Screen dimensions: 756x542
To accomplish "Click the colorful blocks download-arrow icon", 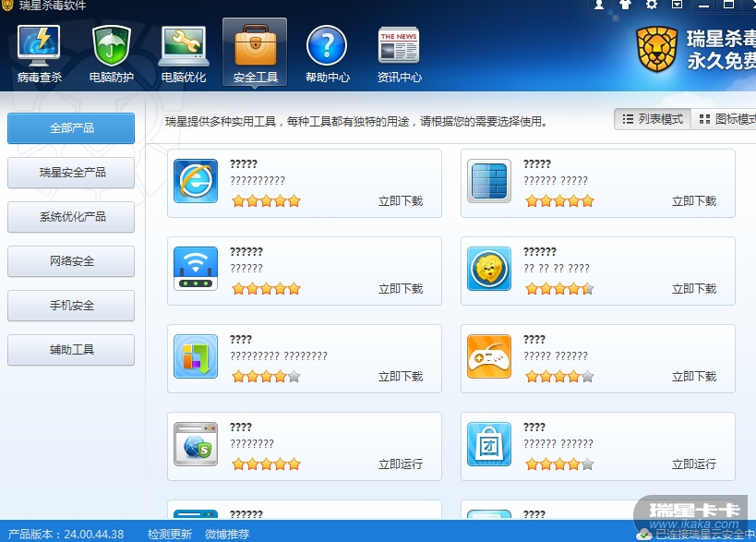I will tap(196, 356).
